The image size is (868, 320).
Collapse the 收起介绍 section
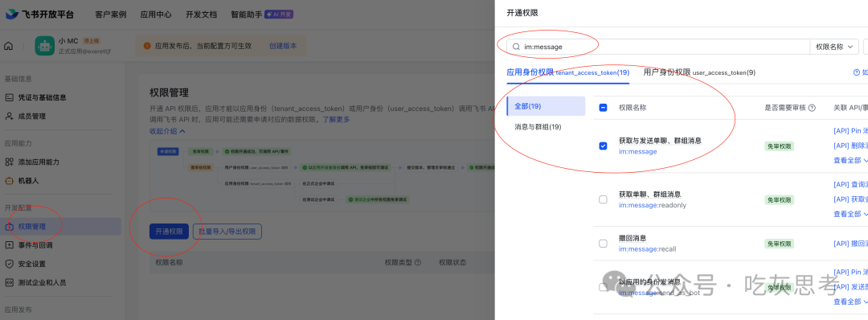click(167, 131)
